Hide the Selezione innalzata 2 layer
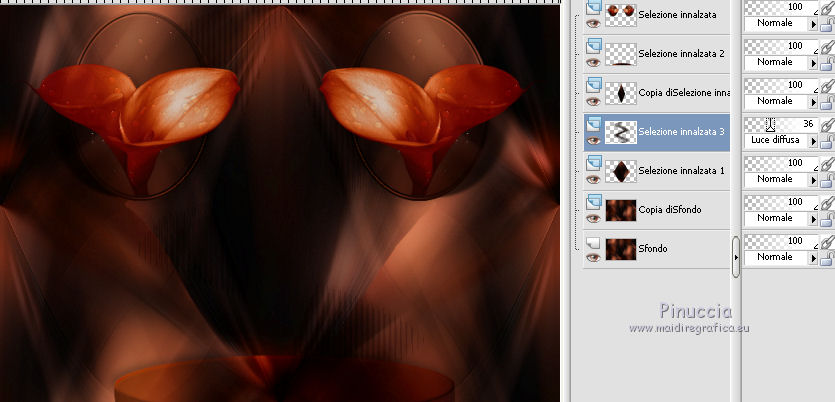The width and height of the screenshot is (835, 402). pyautogui.click(x=593, y=62)
